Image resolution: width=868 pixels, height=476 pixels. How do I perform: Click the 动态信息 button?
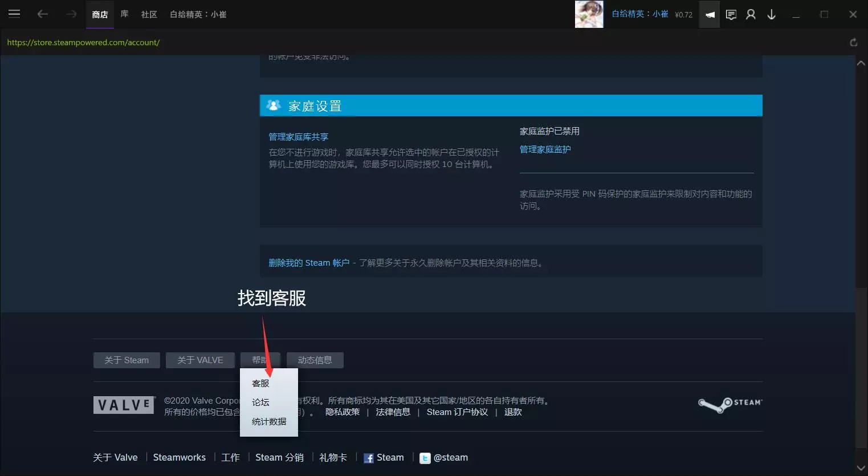(x=315, y=360)
